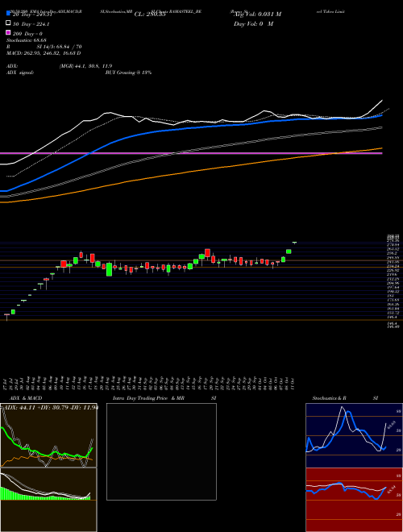Click the last green candlestick at chart top
Screen dimensions: 403x532
pos(294,243)
